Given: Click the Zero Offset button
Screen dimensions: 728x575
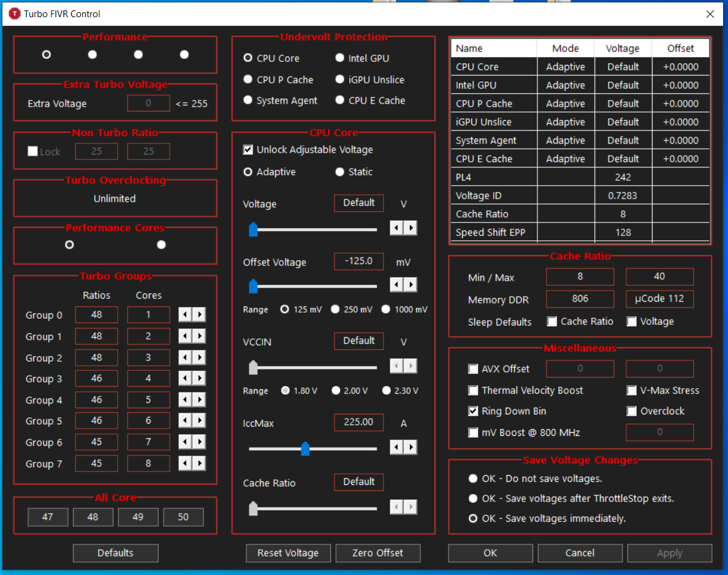Looking at the screenshot, I should [378, 553].
